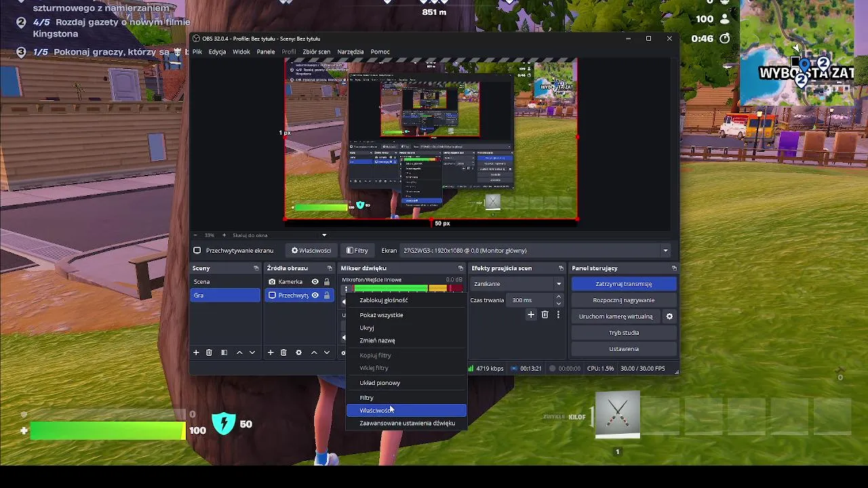Add a scene transition with plus icon
Image resolution: width=868 pixels, height=488 pixels.
pyautogui.click(x=531, y=315)
